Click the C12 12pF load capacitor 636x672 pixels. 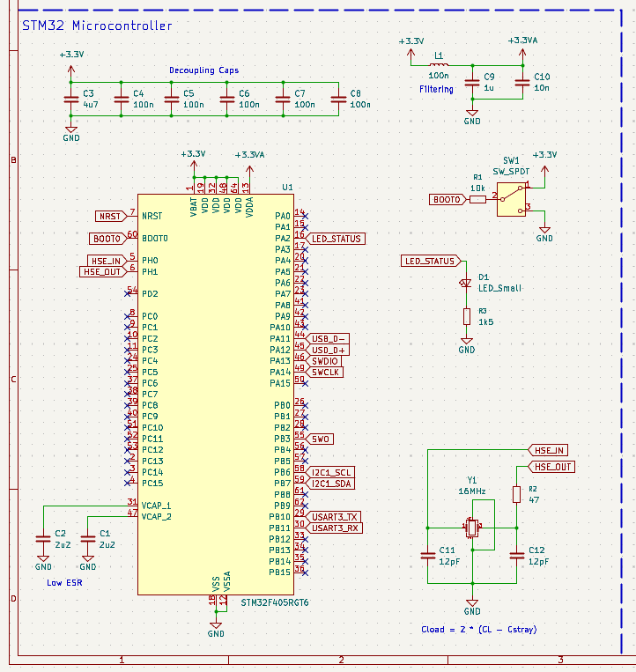[x=516, y=555]
